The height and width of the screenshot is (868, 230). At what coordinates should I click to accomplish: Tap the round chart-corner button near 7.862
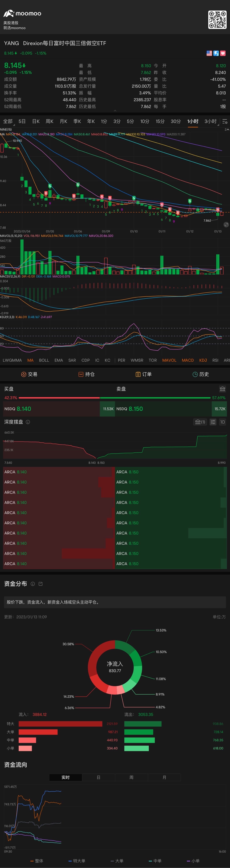click(x=226, y=224)
